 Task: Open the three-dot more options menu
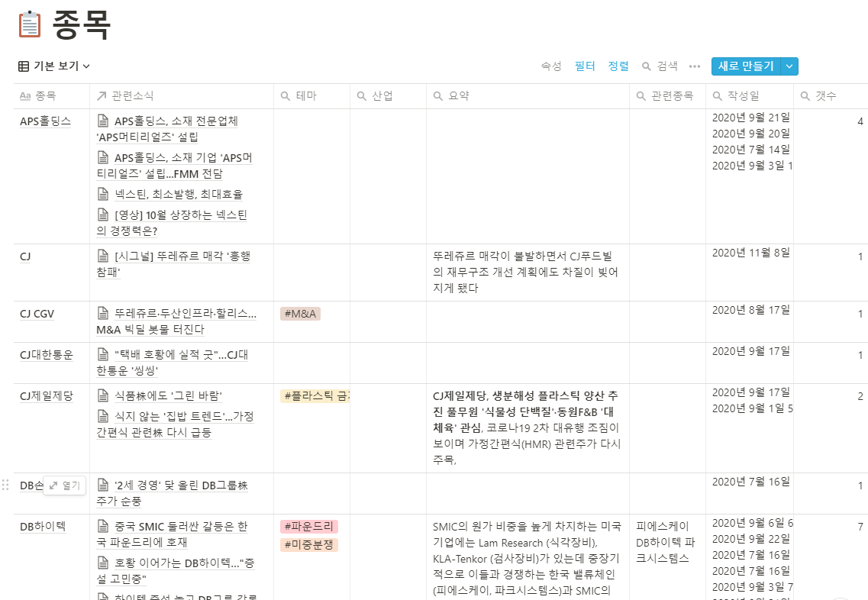(694, 66)
